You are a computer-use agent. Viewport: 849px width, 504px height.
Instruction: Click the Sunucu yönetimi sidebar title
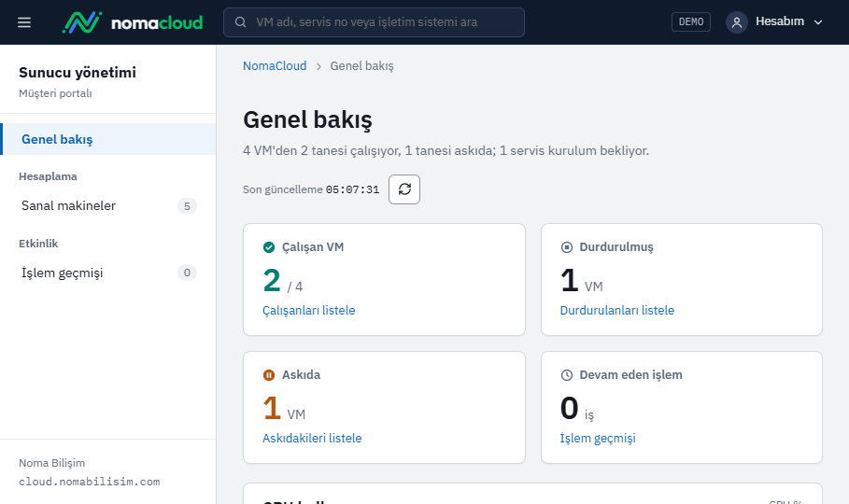click(78, 73)
